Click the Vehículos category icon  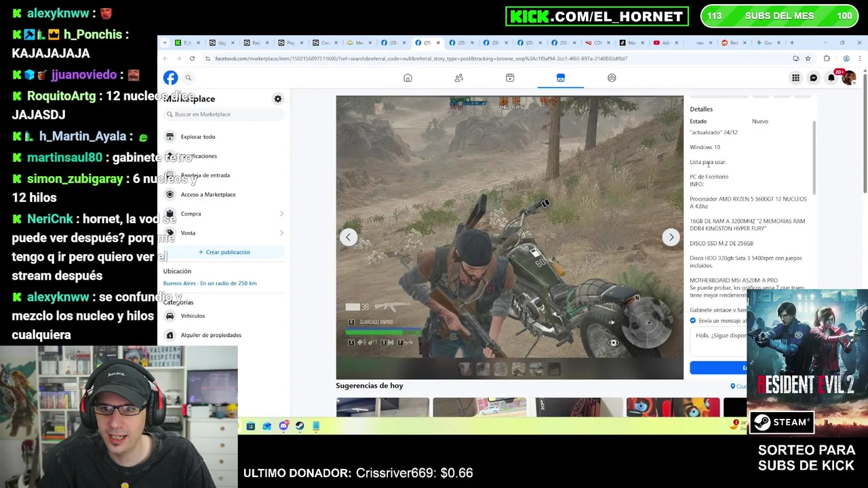tap(170, 316)
